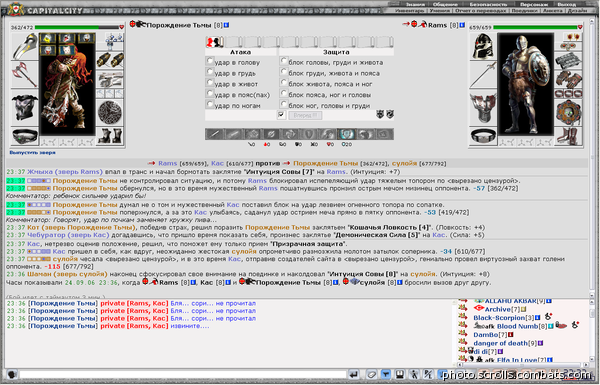Toggle the checkbox beside the Вперед button
Viewport: 600px width, 385px height.
282,115
